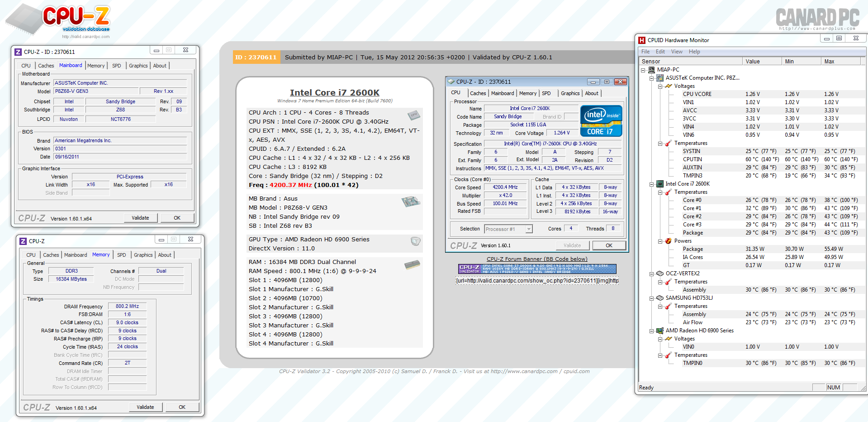Image resolution: width=868 pixels, height=422 pixels.
Task: Click the MIAP-PC computer icon in sensor tree
Action: pos(651,70)
